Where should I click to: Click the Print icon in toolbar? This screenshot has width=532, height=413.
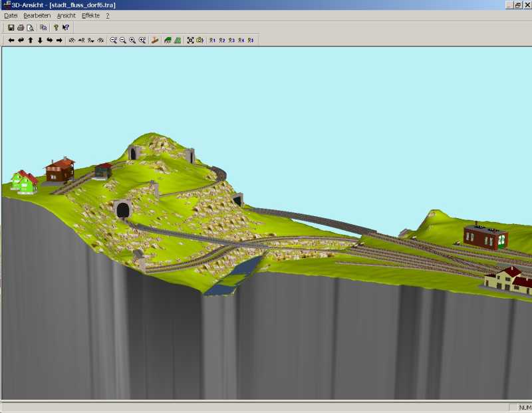21,27
